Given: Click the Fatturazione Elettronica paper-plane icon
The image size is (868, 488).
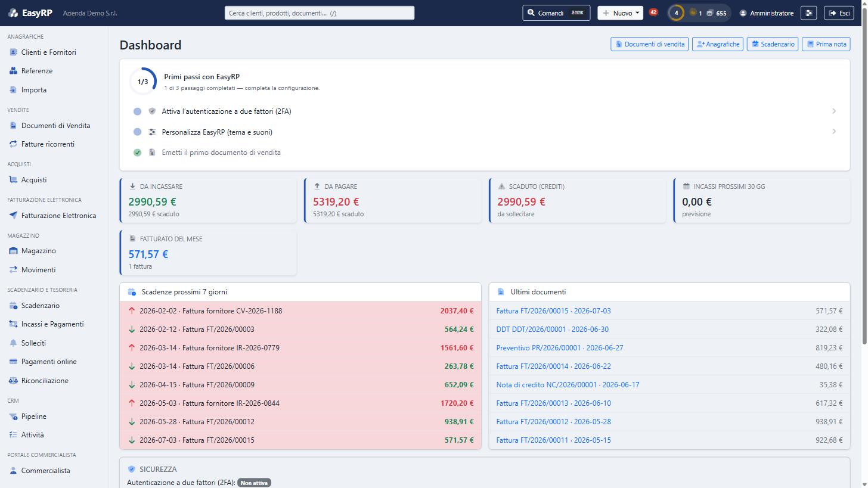Looking at the screenshot, I should pos(13,216).
